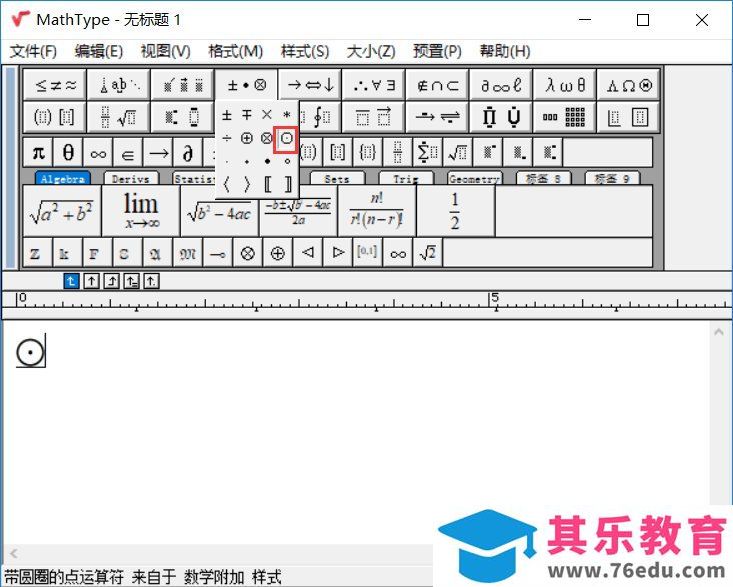Switch to the Sets tab
This screenshot has width=733, height=587.
point(337,179)
